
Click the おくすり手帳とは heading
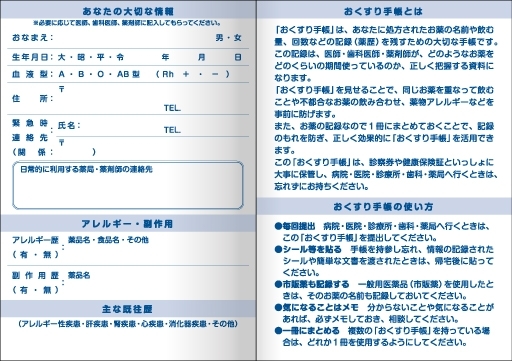point(384,12)
